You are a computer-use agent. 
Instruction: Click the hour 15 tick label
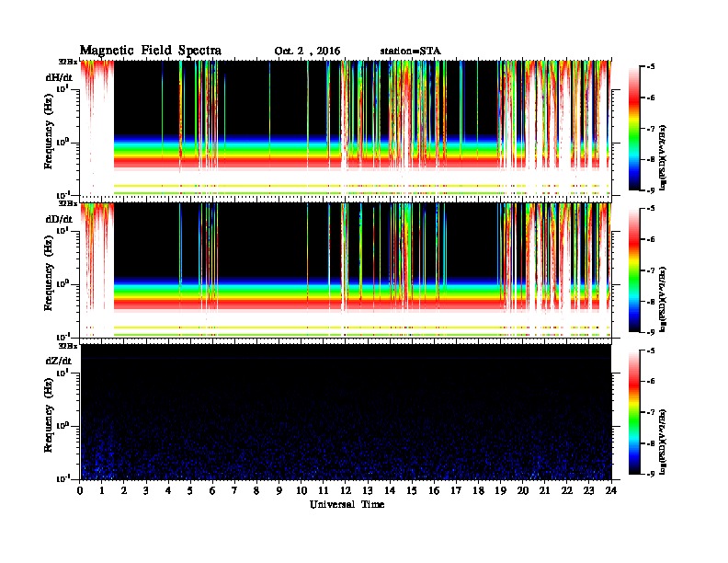click(412, 491)
